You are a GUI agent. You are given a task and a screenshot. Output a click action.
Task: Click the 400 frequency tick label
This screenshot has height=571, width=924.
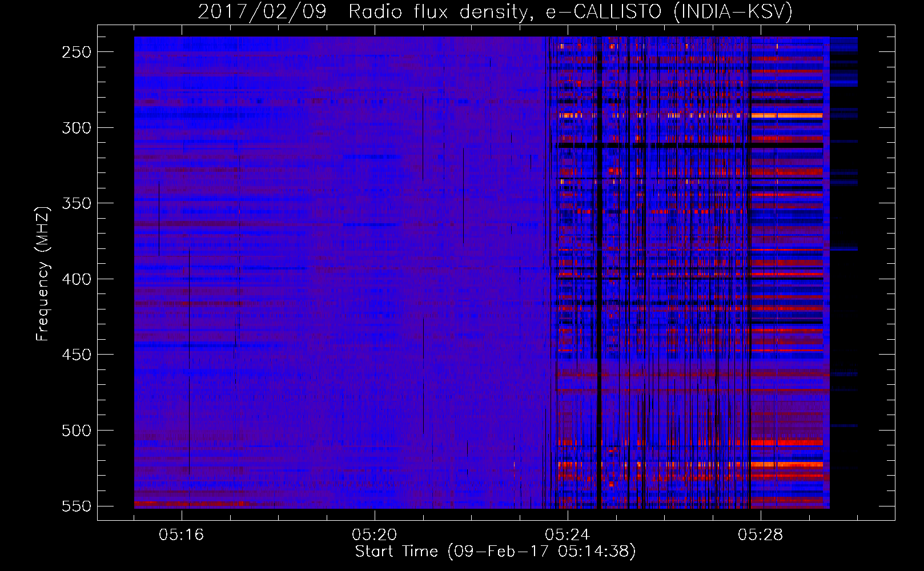[x=77, y=279]
